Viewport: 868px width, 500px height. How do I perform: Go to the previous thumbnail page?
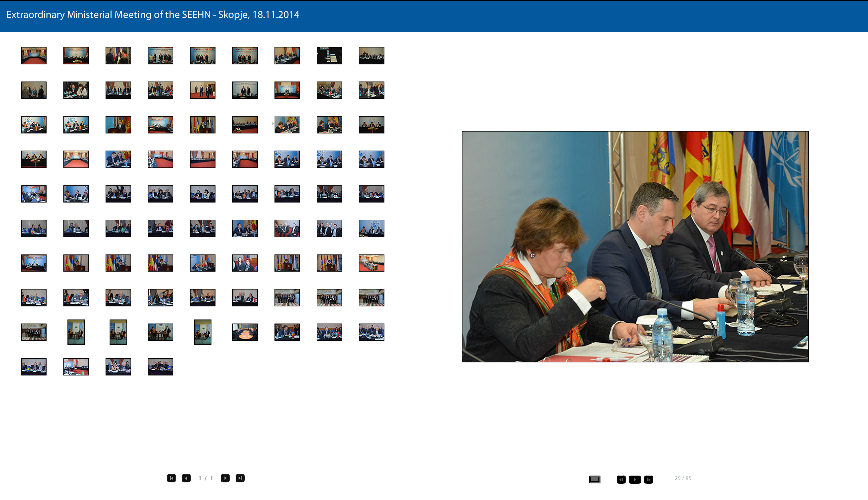186,478
